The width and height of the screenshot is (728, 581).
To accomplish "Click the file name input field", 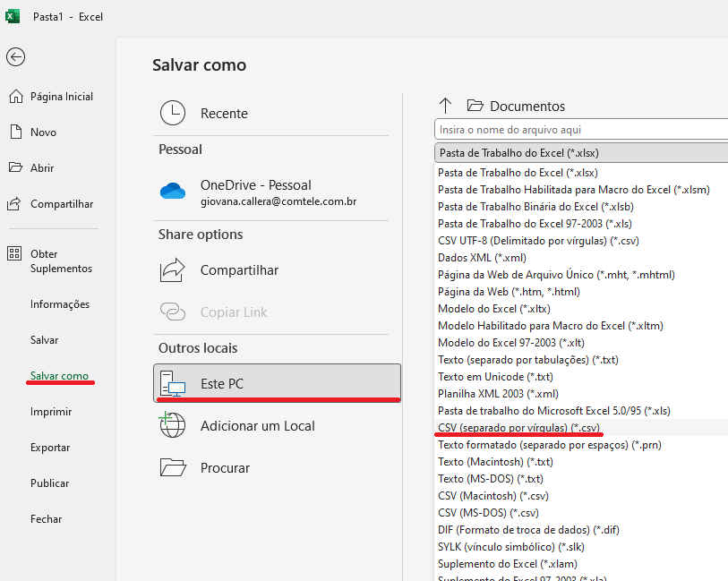I will (581, 130).
